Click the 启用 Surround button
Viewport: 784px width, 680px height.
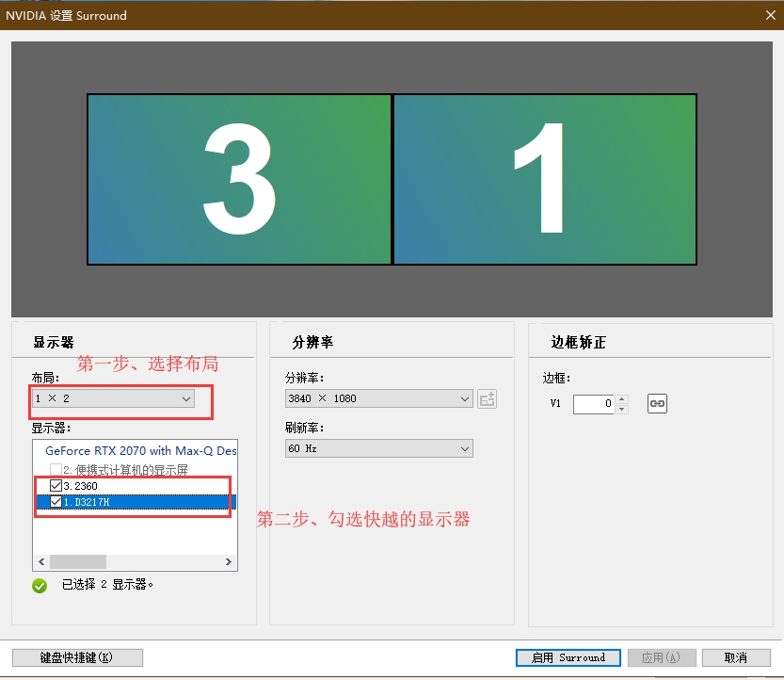coord(568,657)
